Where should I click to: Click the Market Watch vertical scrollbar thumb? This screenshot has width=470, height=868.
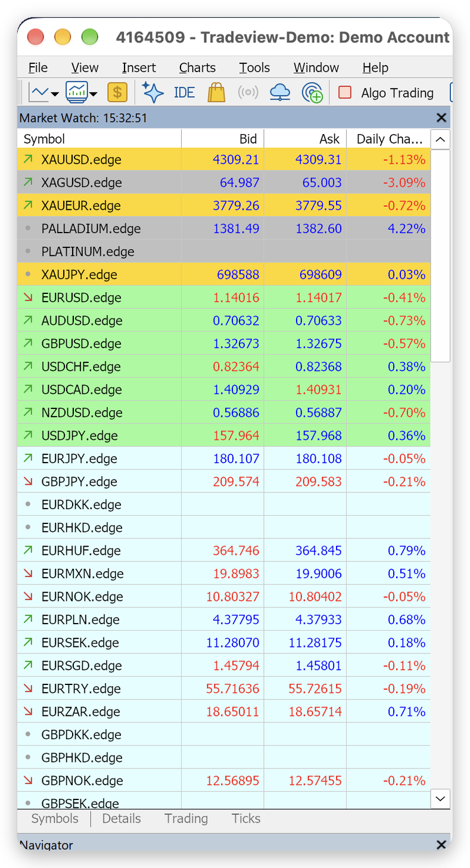[x=440, y=255]
